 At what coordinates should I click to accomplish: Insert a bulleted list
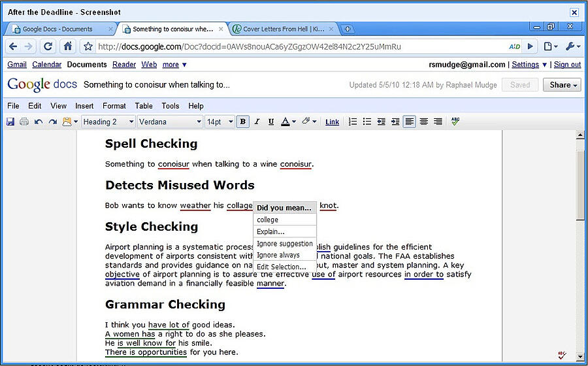[x=367, y=122]
